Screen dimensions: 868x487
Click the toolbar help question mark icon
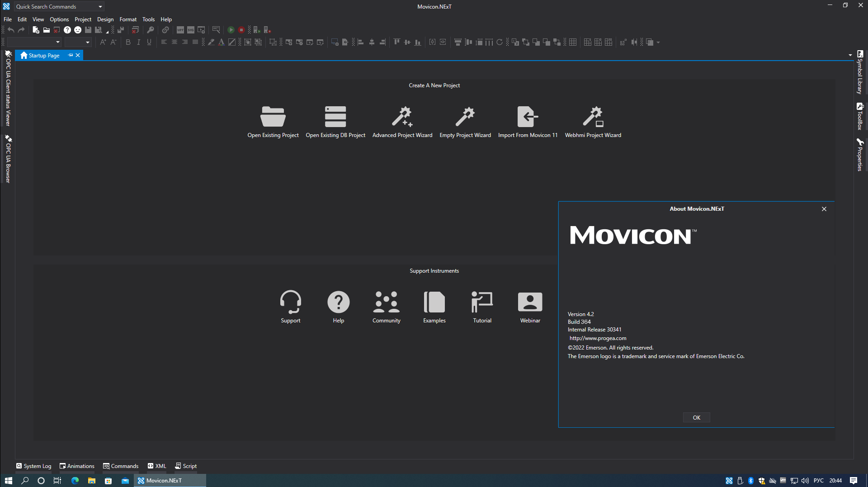click(67, 30)
